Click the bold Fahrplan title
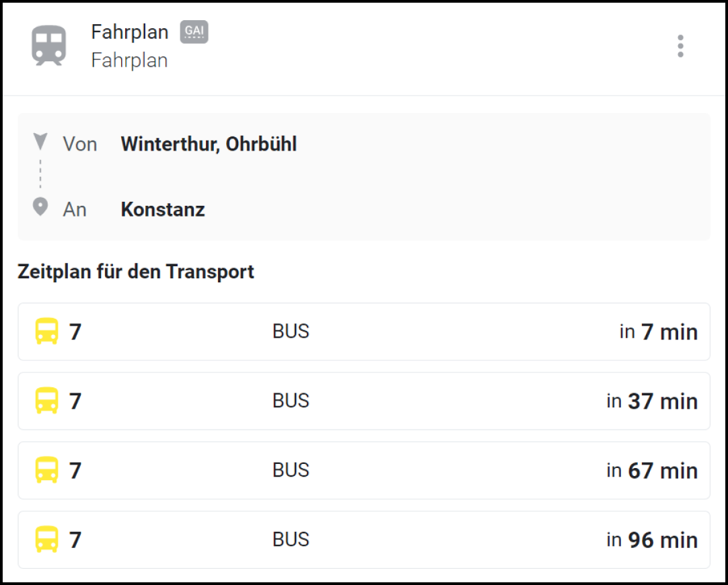728x585 pixels. (130, 32)
